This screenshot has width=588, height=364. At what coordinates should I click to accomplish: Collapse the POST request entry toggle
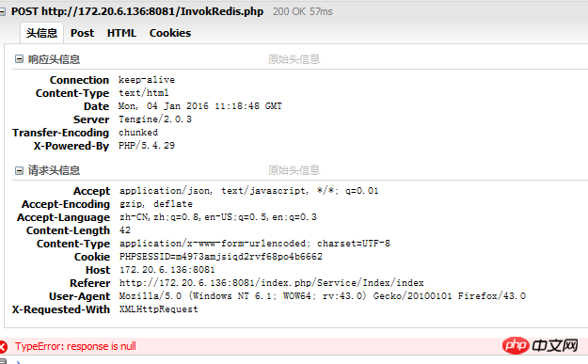point(2,12)
